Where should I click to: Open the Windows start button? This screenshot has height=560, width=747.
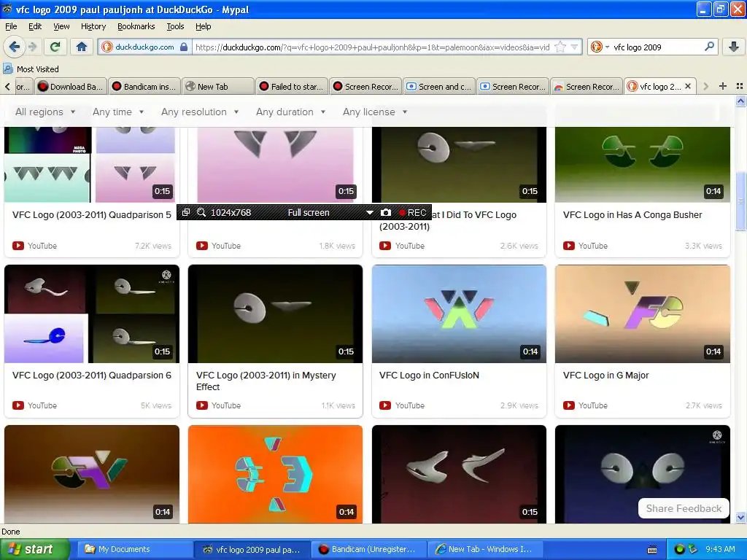[x=34, y=549]
